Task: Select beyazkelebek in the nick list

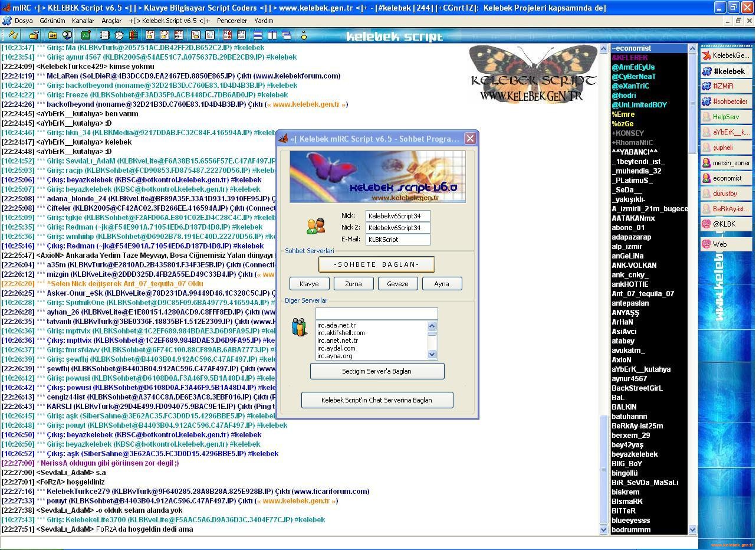Action: point(635,454)
